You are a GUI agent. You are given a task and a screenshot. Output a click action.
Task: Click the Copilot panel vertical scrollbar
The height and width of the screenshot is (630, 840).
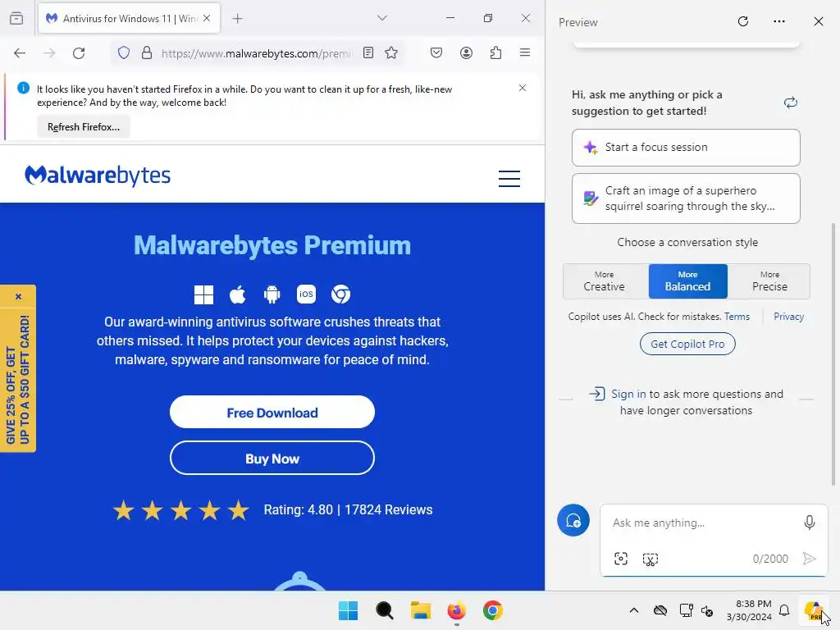[x=833, y=354]
